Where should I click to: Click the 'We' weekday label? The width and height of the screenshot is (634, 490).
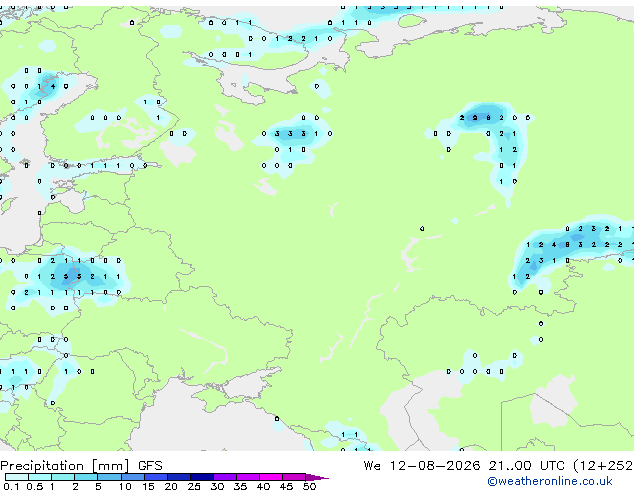[x=372, y=466]
